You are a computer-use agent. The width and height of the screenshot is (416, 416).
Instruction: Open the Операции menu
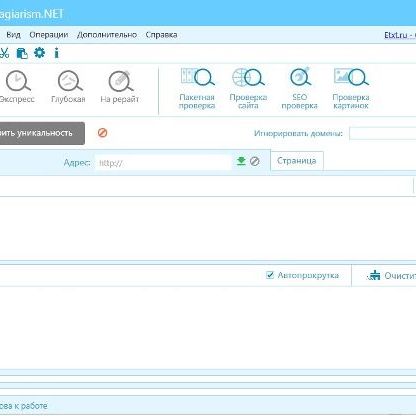click(49, 35)
